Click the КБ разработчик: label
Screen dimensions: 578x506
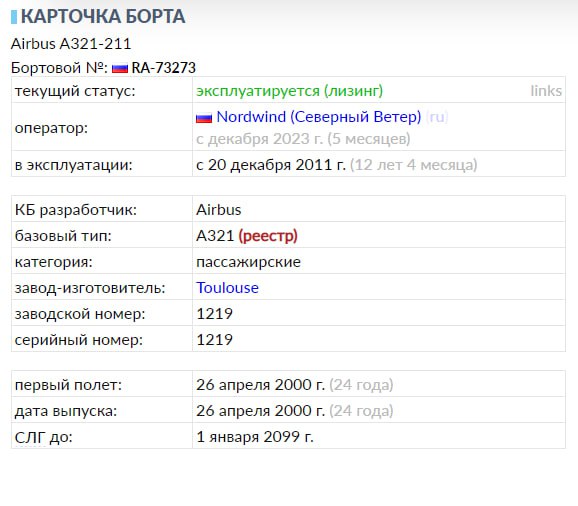coord(76,210)
